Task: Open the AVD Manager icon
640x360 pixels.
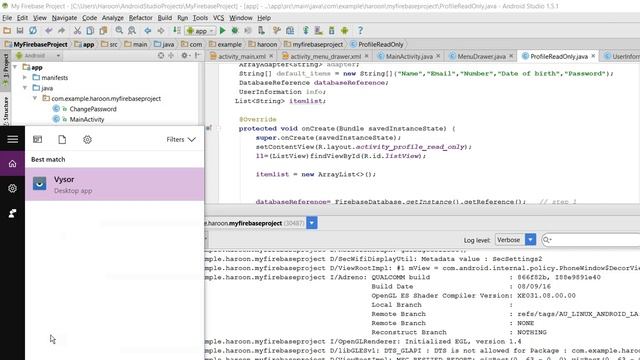Action: click(x=318, y=31)
